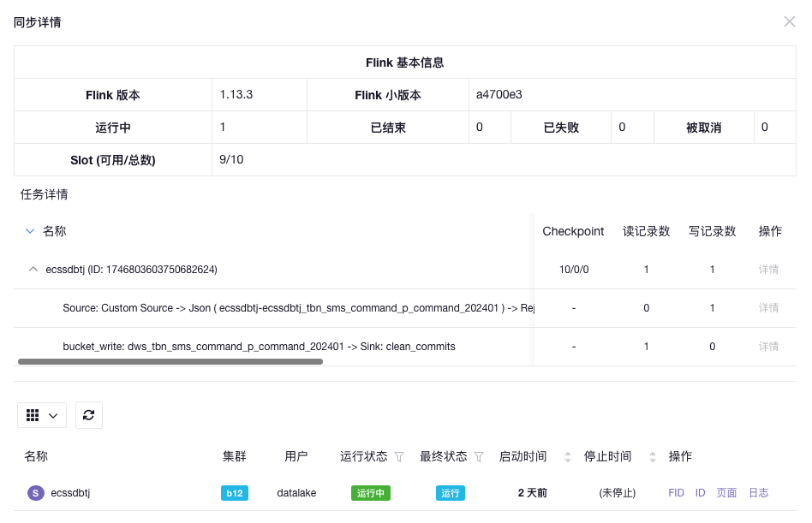Click the refresh icon button
Screen dimensions: 812x523
pyautogui.click(x=88, y=415)
